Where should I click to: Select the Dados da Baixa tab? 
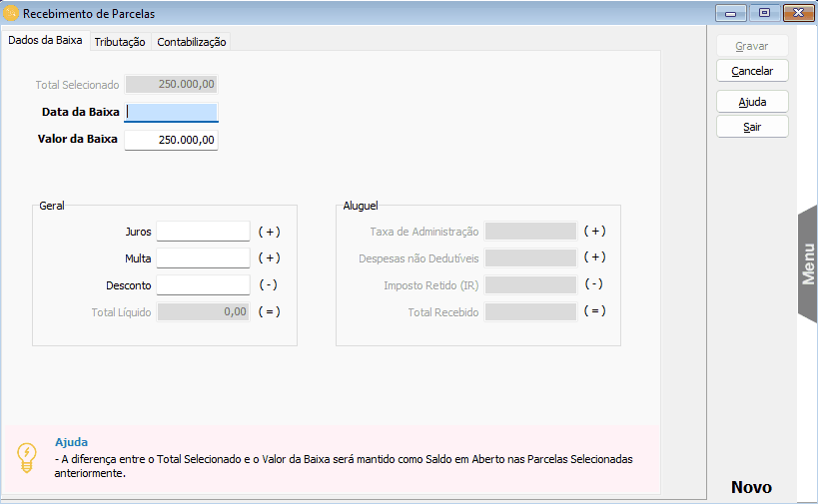[45, 41]
